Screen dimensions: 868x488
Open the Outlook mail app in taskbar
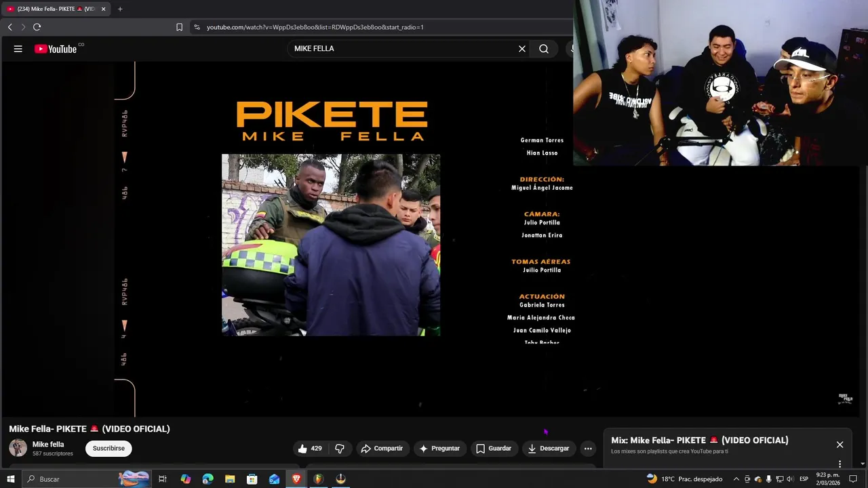click(x=274, y=479)
